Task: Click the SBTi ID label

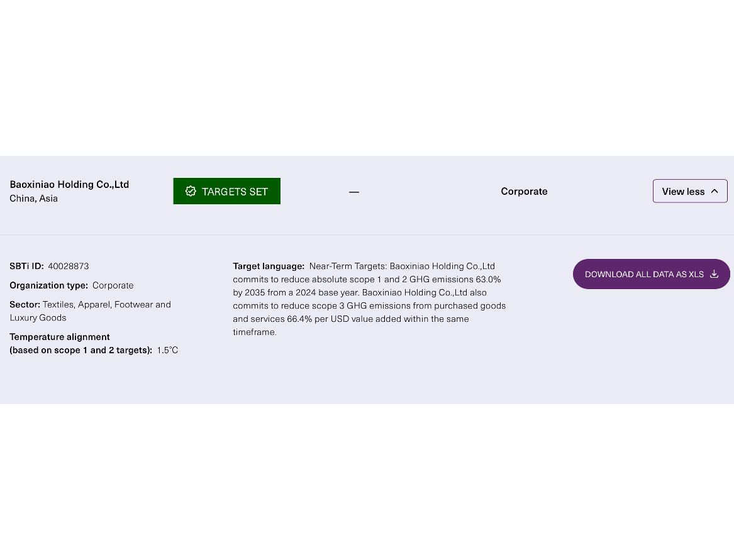Action: click(x=26, y=266)
